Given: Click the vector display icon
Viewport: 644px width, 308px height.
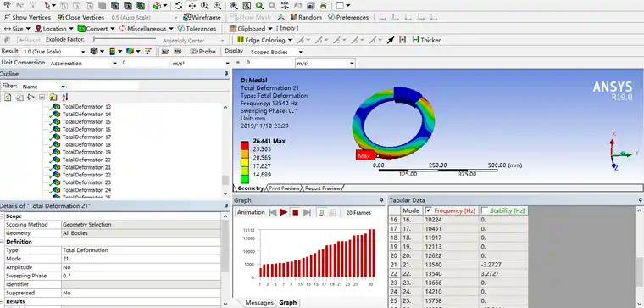Looking at the screenshot, I should 148,52.
